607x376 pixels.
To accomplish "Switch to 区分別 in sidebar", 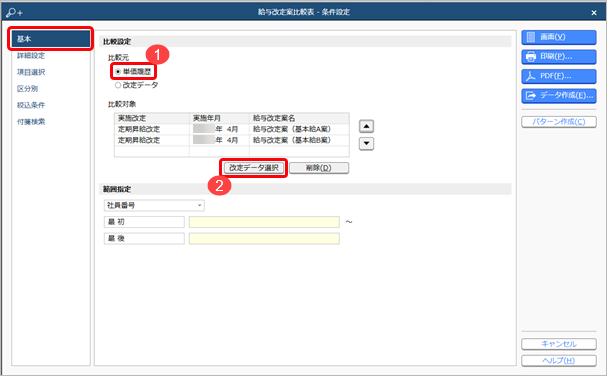I will (x=27, y=89).
